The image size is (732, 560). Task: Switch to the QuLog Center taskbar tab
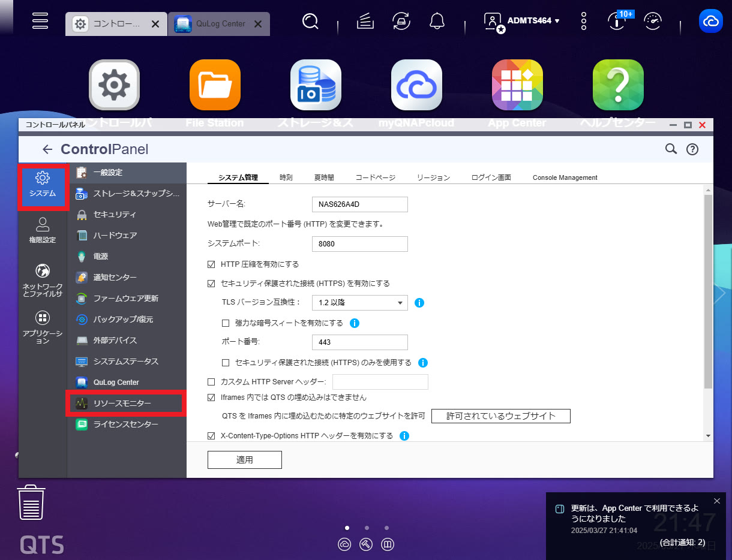pyautogui.click(x=218, y=24)
